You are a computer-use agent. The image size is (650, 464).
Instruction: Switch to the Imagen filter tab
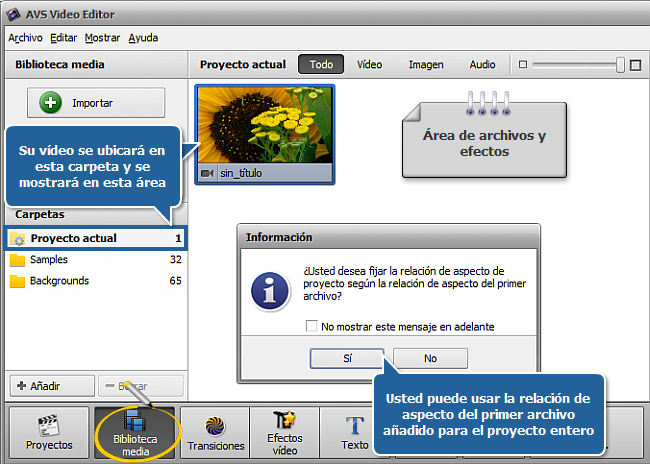(426, 64)
